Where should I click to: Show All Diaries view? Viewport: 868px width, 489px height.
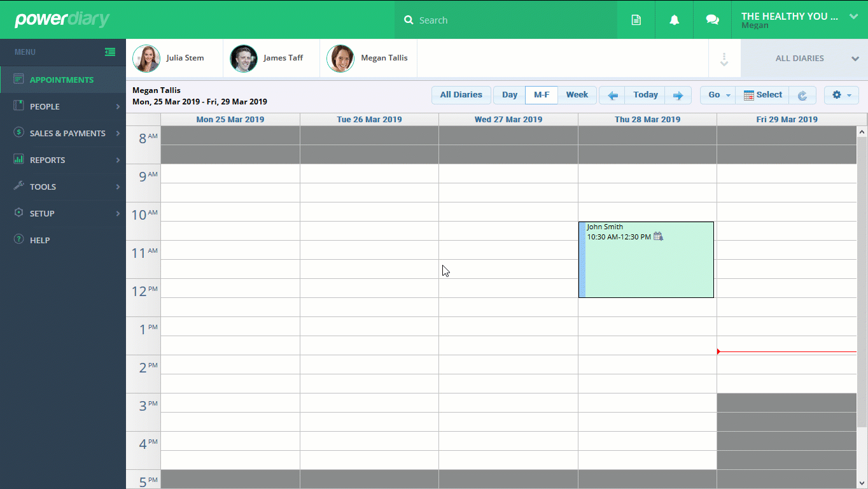(461, 95)
